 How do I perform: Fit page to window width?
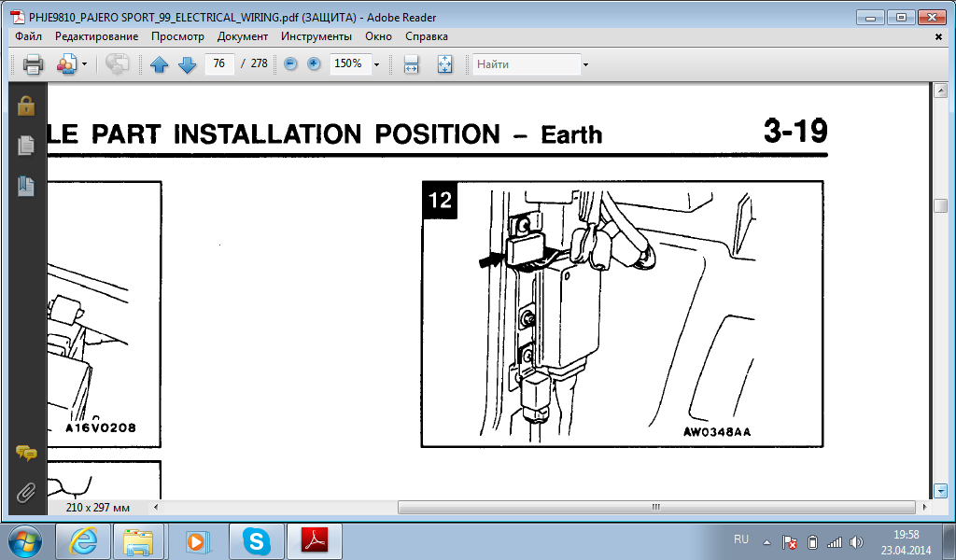tap(411, 64)
